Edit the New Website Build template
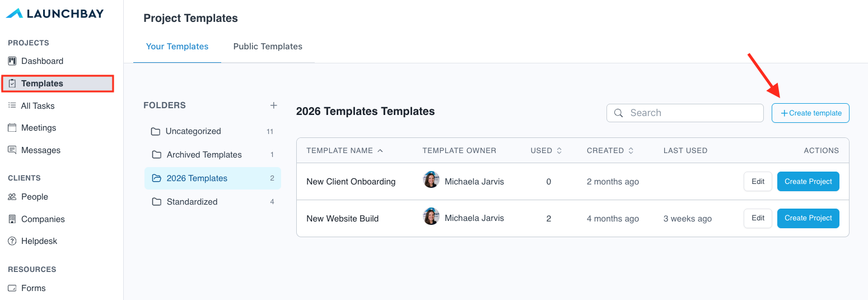This screenshot has height=300, width=868. point(758,218)
